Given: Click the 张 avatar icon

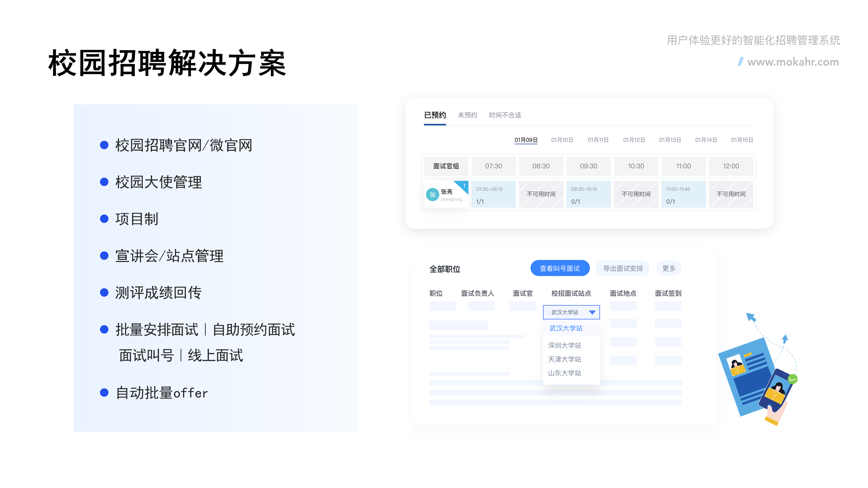Looking at the screenshot, I should coord(432,195).
